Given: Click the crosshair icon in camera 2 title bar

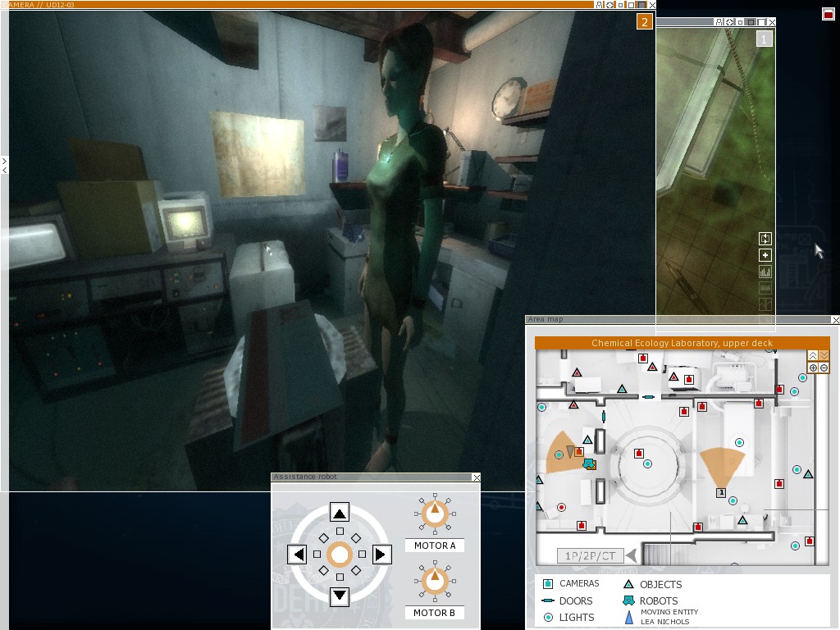Looking at the screenshot, I should (x=609, y=5).
